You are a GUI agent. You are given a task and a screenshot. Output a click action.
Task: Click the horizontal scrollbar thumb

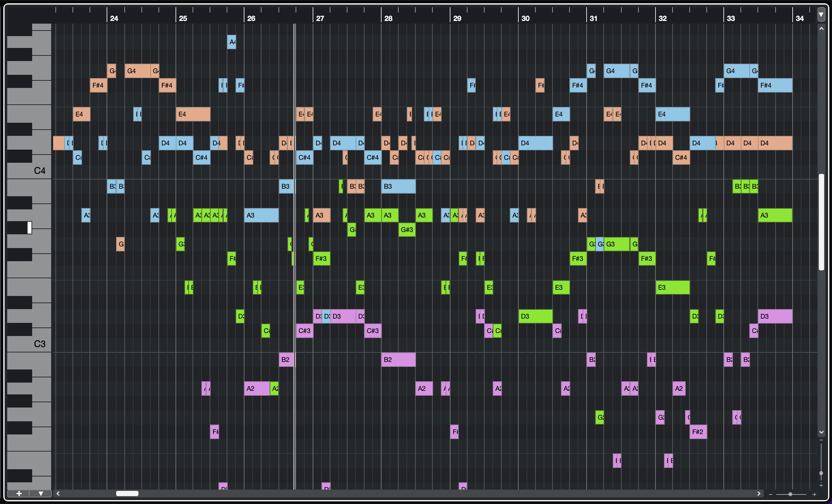[x=127, y=493]
